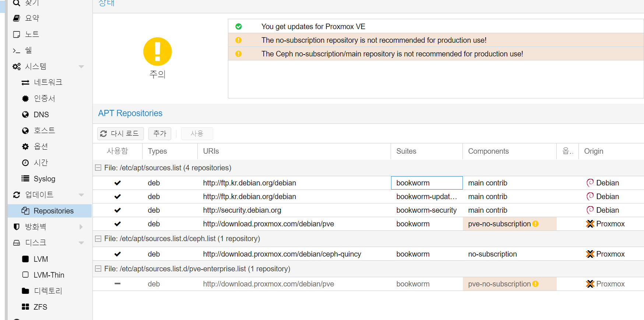Viewport: 644px width, 320px height.
Task: Click the greyed 사용 enable button
Action: (x=197, y=133)
